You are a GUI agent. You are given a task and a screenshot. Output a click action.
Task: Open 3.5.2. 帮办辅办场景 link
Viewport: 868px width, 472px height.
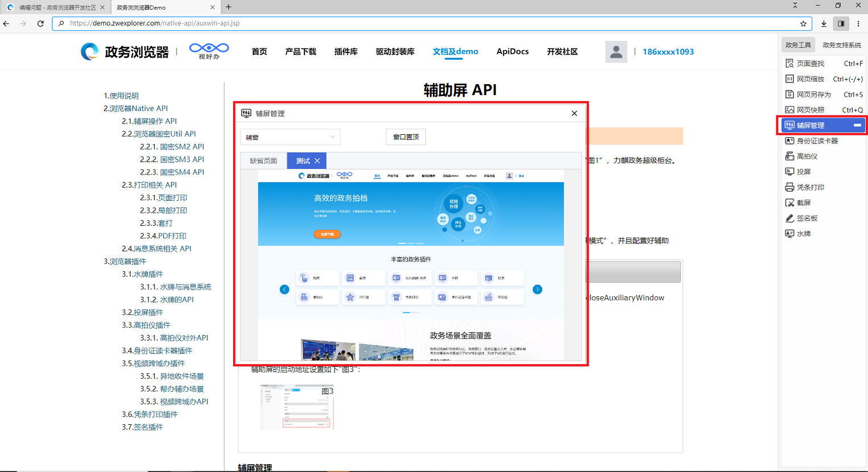click(x=172, y=389)
